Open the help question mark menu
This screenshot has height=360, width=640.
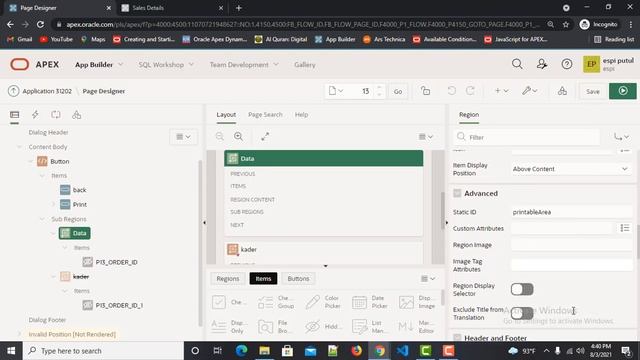coord(567,64)
